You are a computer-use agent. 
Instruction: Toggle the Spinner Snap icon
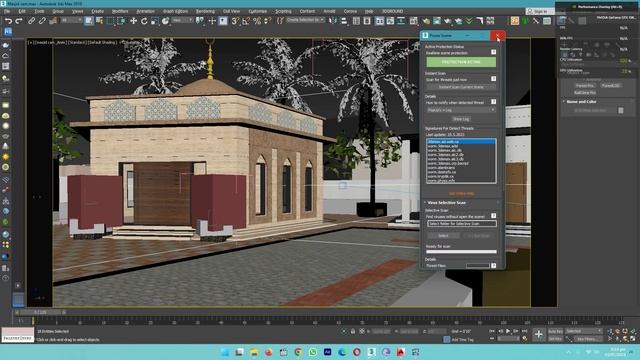pyautogui.click(x=267, y=21)
